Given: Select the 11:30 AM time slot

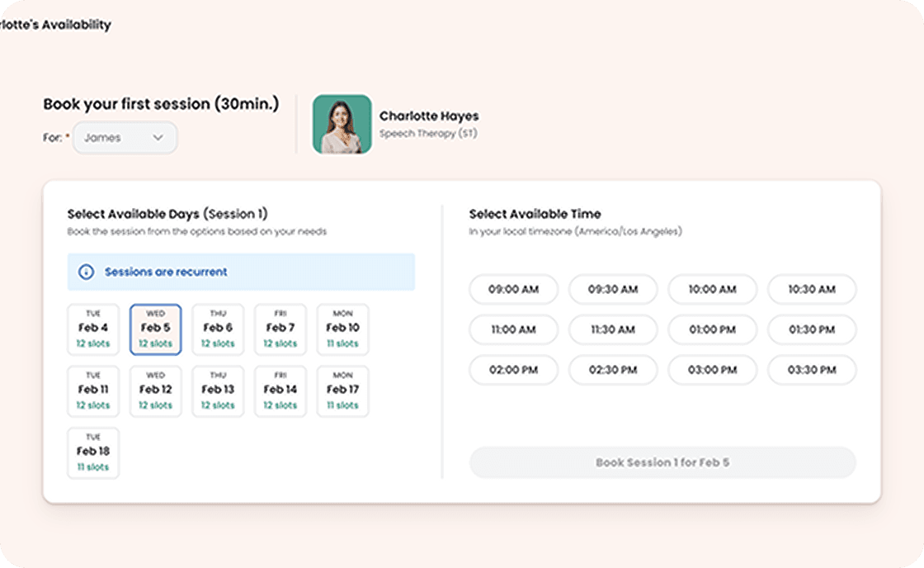Looking at the screenshot, I should point(613,329).
